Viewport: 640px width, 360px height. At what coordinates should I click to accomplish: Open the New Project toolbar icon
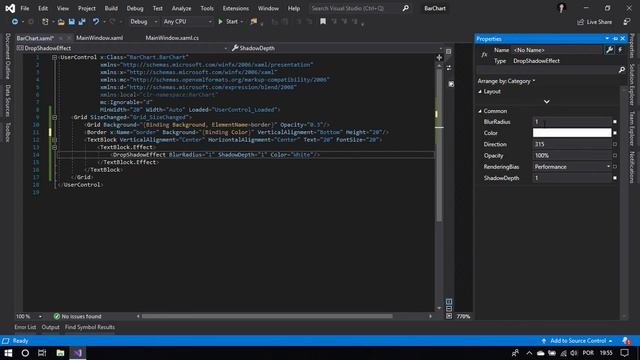pyautogui.click(x=45, y=22)
